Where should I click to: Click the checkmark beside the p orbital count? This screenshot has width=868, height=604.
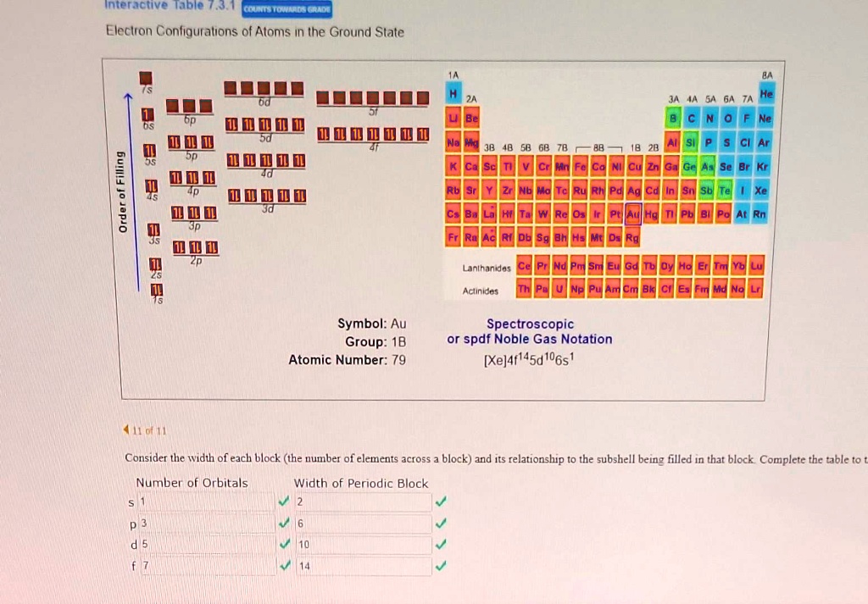tap(285, 524)
